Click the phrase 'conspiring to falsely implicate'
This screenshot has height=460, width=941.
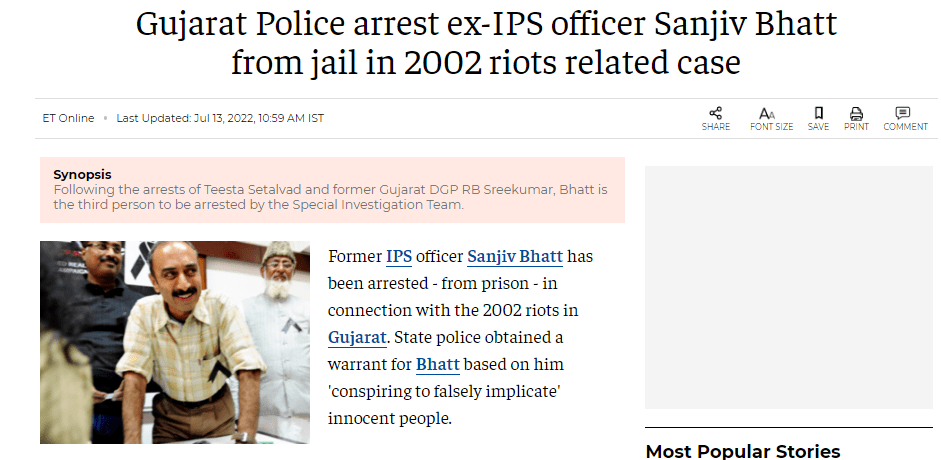(444, 391)
